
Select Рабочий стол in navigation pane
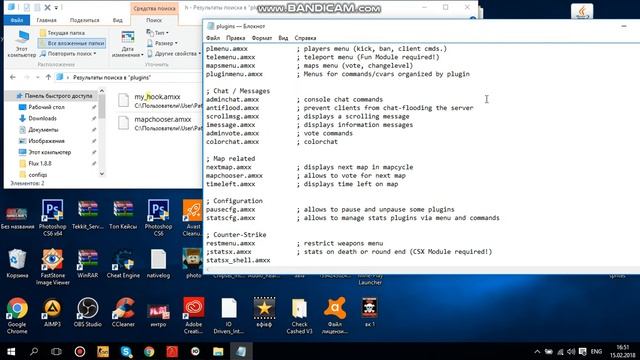tap(46, 107)
